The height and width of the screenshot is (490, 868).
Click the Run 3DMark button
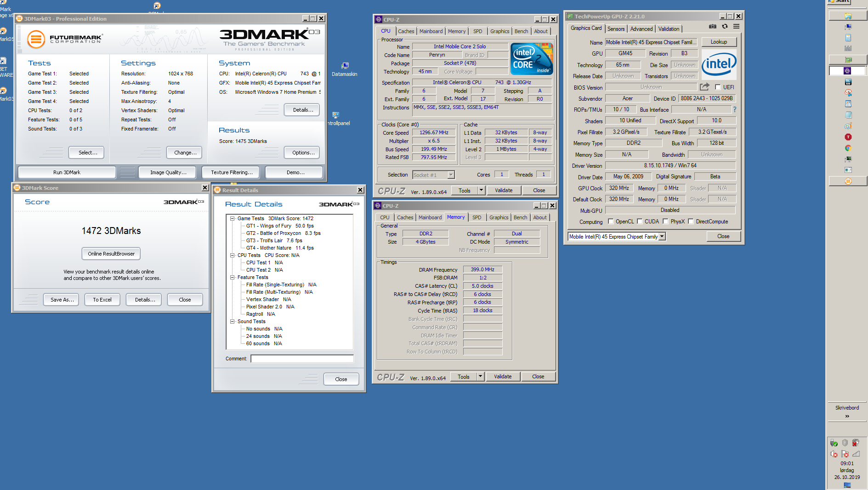click(x=67, y=172)
